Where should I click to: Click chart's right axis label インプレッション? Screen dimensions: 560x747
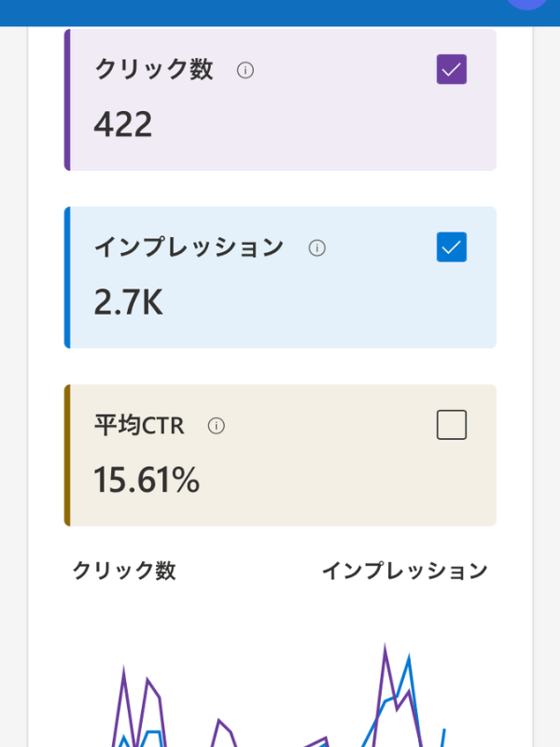point(405,571)
